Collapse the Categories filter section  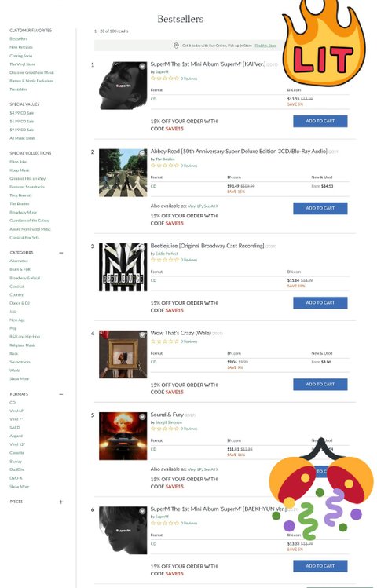pyautogui.click(x=61, y=253)
